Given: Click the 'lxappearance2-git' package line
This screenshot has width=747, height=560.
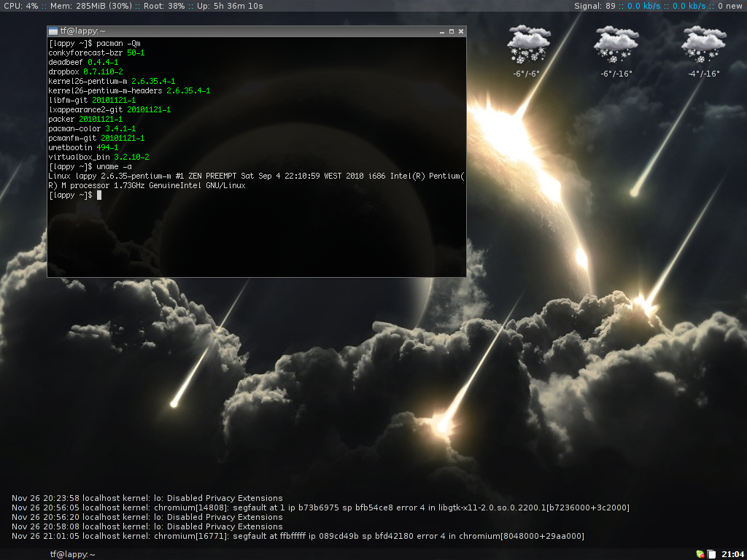Looking at the screenshot, I should tap(109, 110).
